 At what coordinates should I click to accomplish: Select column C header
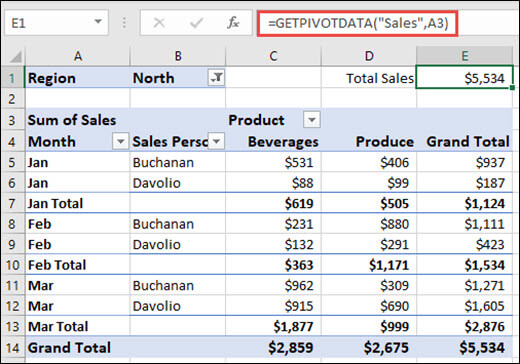coord(273,56)
